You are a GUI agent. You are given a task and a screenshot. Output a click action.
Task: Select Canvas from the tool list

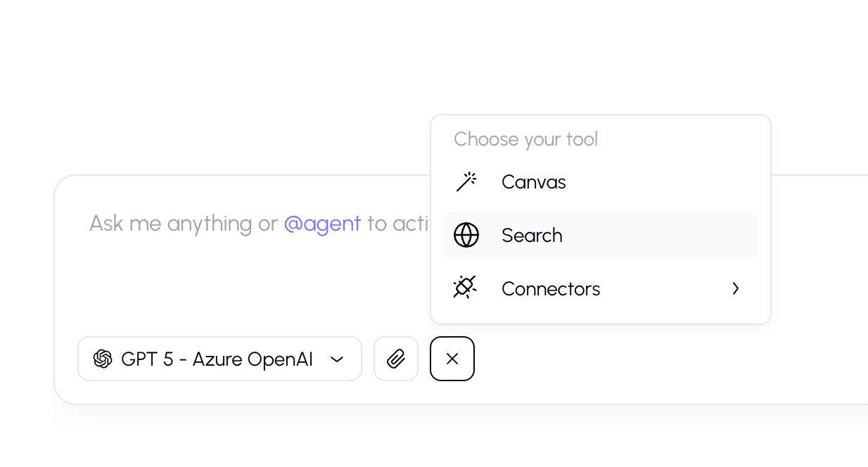point(533,181)
